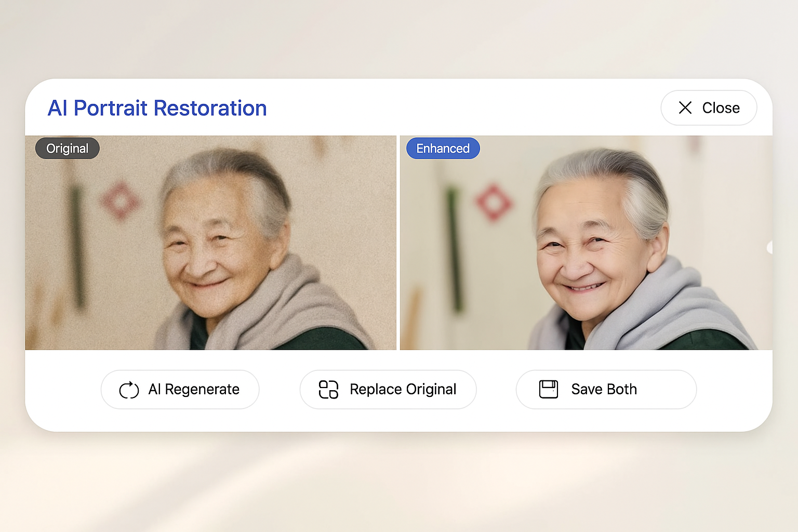This screenshot has height=532, width=798.
Task: Click the red diamond ornament in Enhanced photo
Action: (x=493, y=202)
